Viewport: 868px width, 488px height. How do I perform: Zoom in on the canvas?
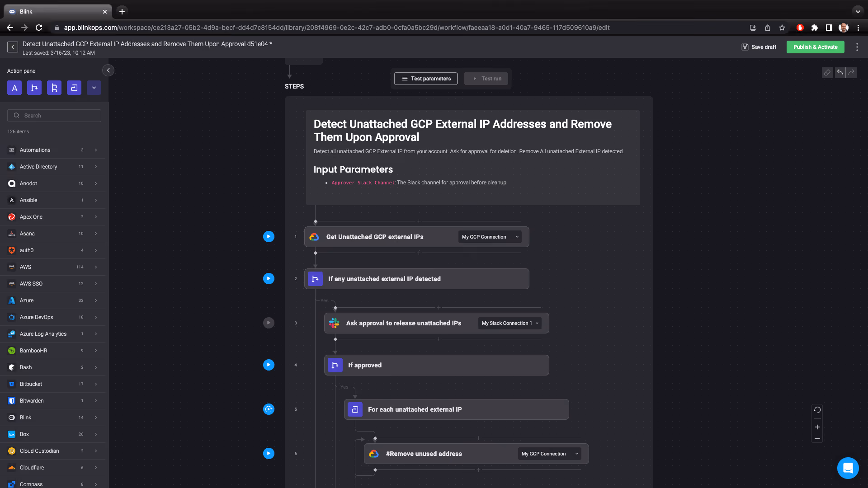click(x=817, y=427)
